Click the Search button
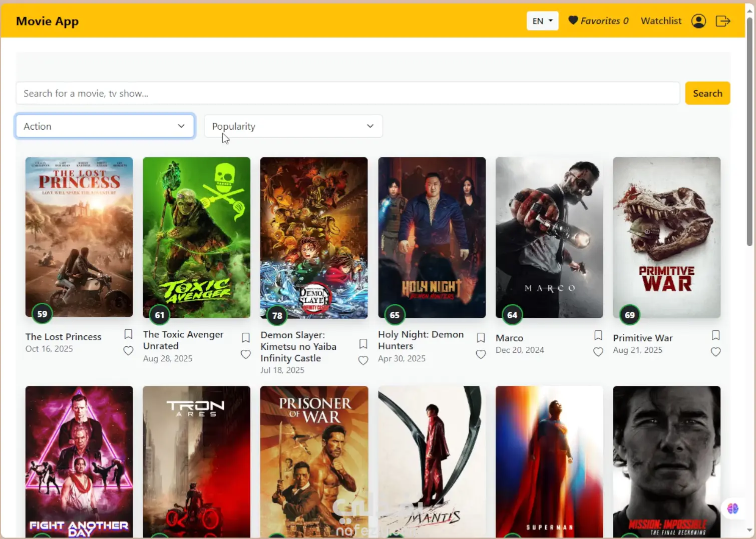 coord(707,93)
